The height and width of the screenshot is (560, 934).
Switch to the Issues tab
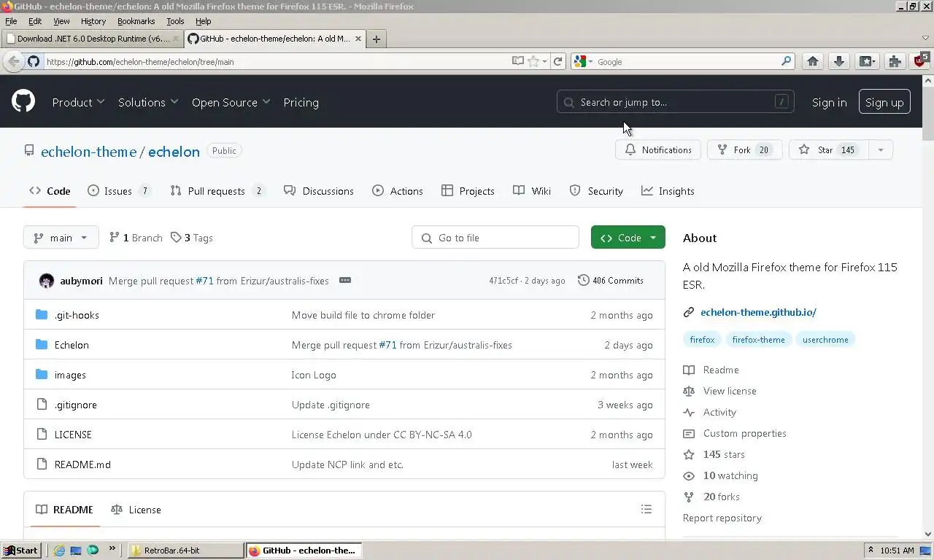(119, 191)
